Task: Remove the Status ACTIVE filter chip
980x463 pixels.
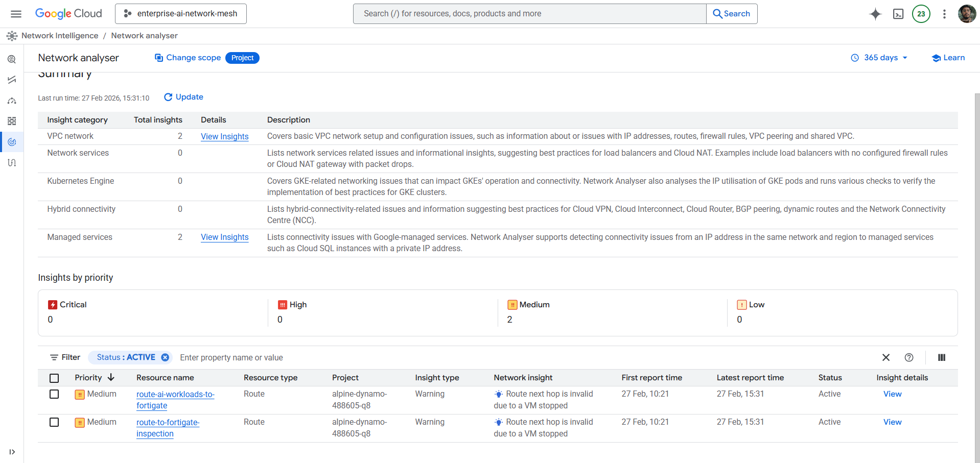Action: 165,357
